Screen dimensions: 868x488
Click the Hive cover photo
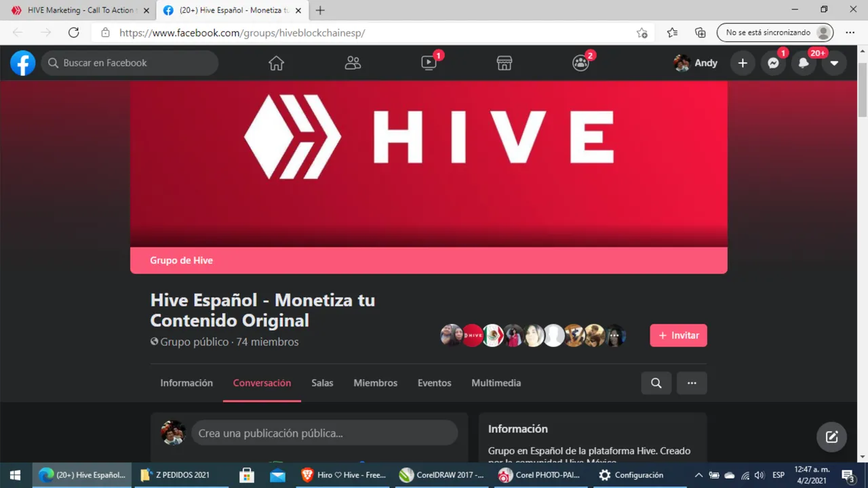[429, 164]
